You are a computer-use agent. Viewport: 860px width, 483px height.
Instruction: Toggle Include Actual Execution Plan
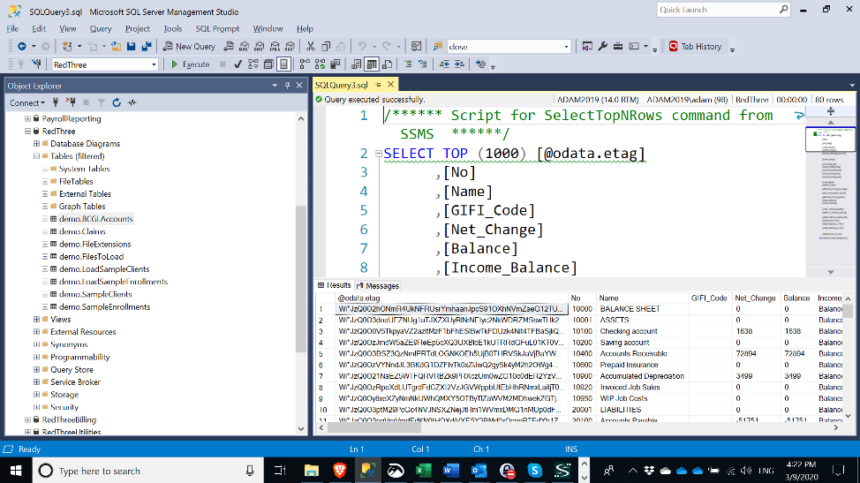[x=304, y=65]
